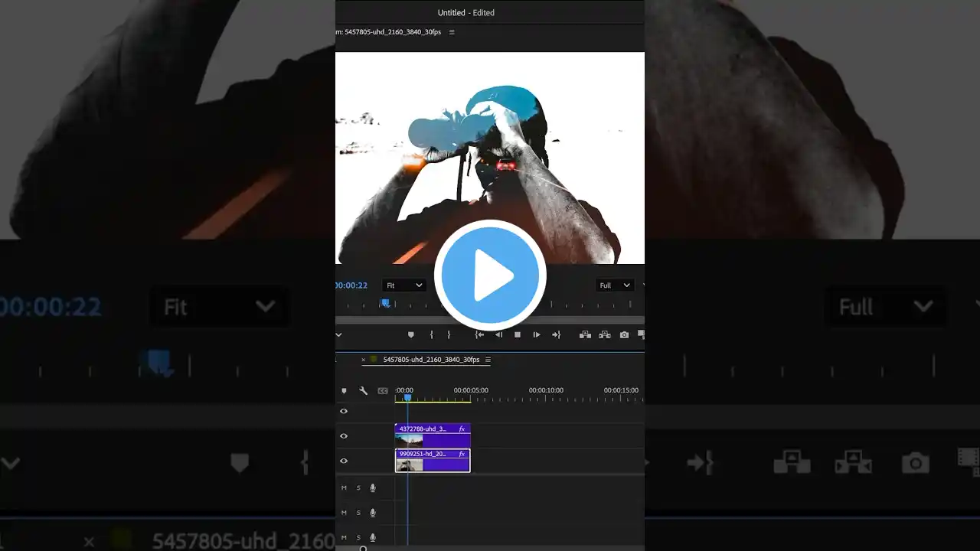This screenshot has width=980, height=551.
Task: Click the microphone icon on the second audio track
Action: coord(373,513)
